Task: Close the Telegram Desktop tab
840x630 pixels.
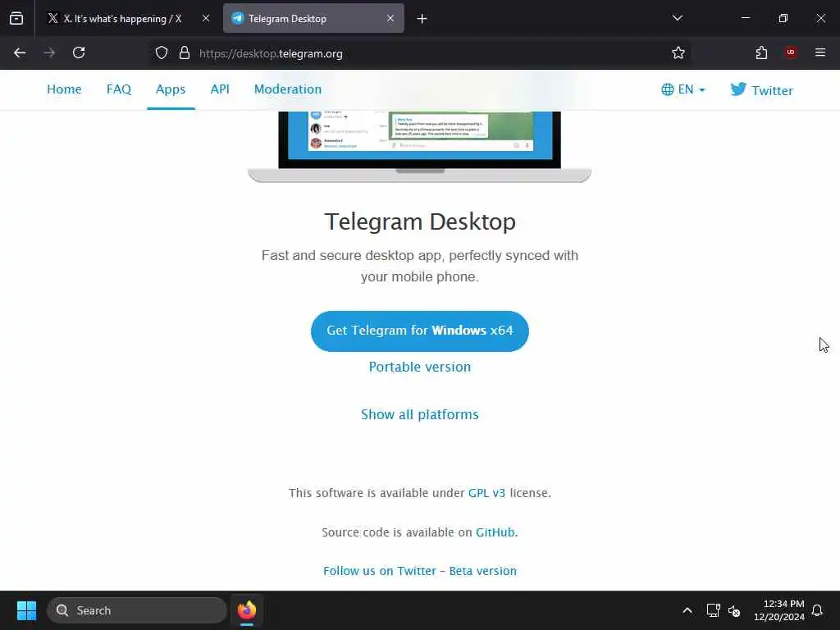Action: pos(390,18)
